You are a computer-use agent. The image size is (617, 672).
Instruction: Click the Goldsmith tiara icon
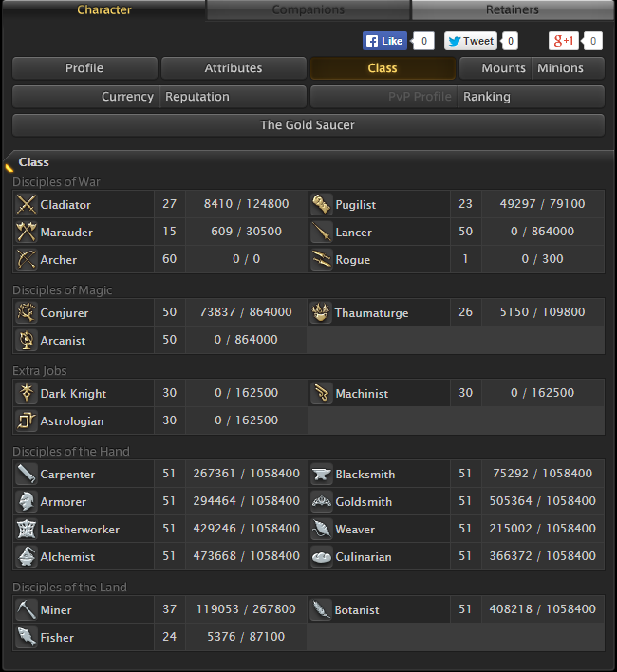pos(322,501)
